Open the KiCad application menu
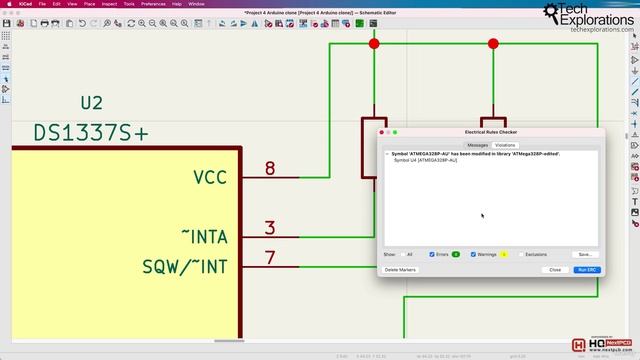This screenshot has width=640, height=360. click(x=25, y=4)
